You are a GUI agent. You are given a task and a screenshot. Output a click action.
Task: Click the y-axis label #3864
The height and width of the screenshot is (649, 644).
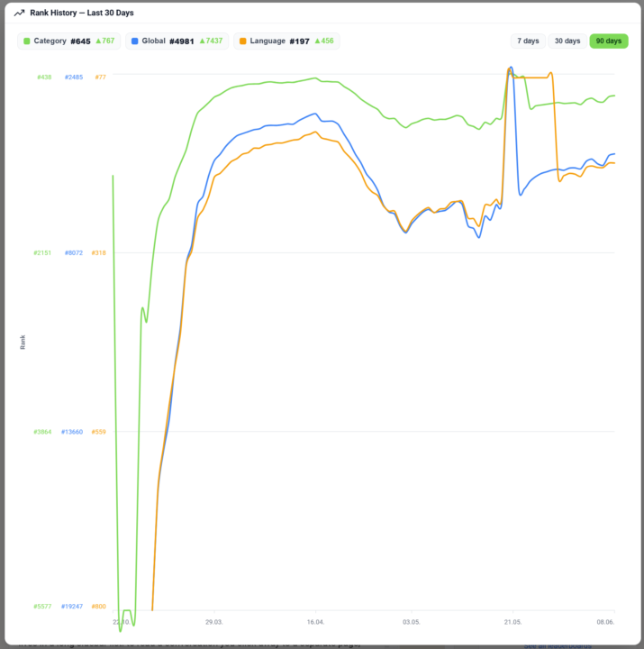click(x=42, y=432)
